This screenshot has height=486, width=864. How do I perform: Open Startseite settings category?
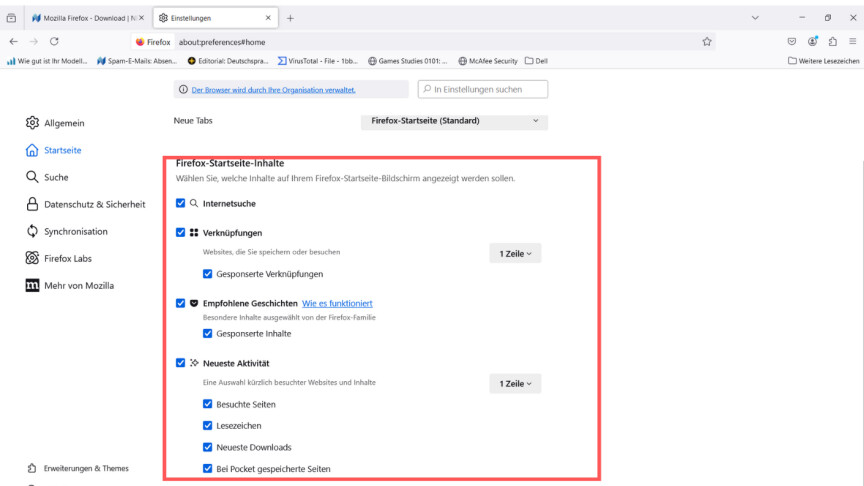[x=53, y=150]
